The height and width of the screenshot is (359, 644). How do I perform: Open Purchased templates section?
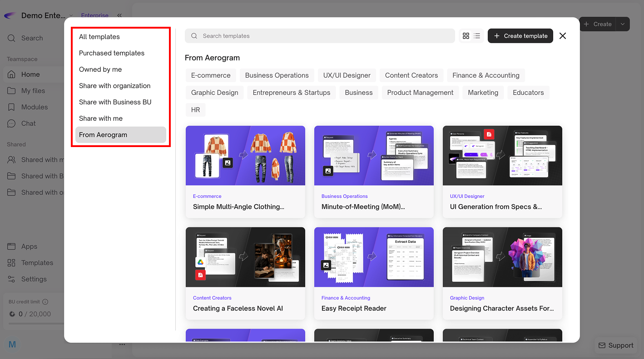click(x=112, y=53)
